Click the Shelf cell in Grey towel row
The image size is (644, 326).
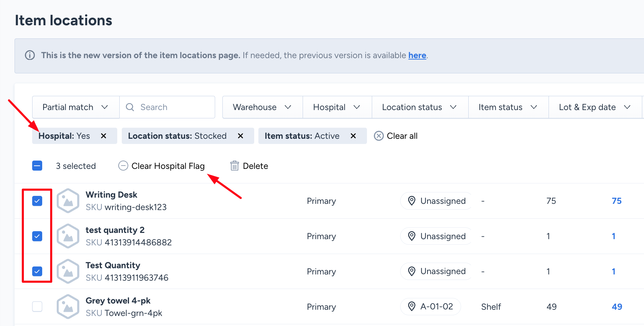pos(491,307)
